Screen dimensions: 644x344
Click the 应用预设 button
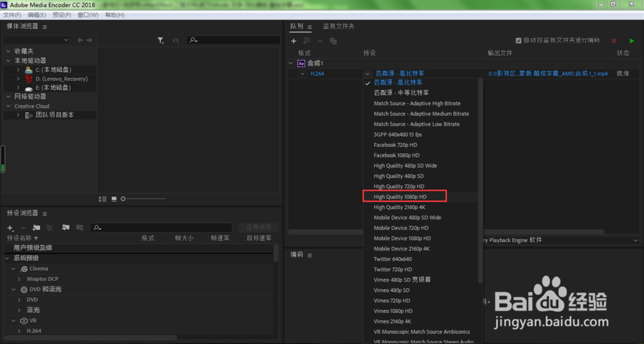tap(258, 227)
